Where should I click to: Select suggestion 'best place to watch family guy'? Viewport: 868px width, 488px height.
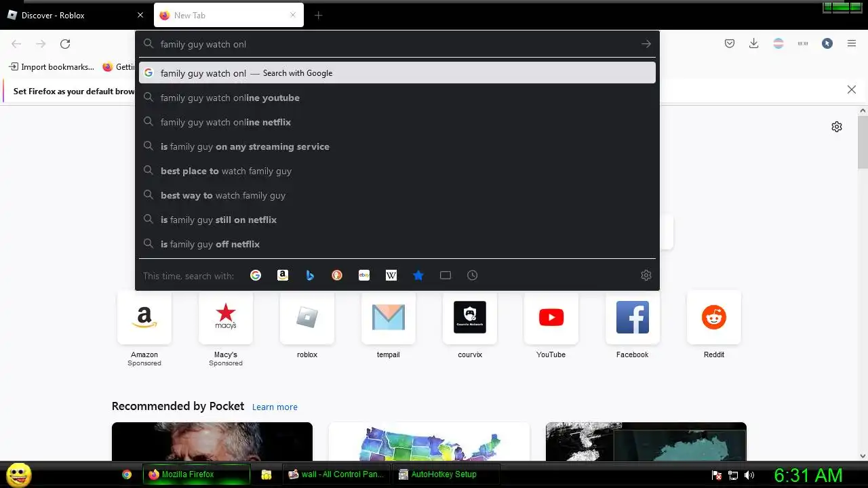[397, 171]
